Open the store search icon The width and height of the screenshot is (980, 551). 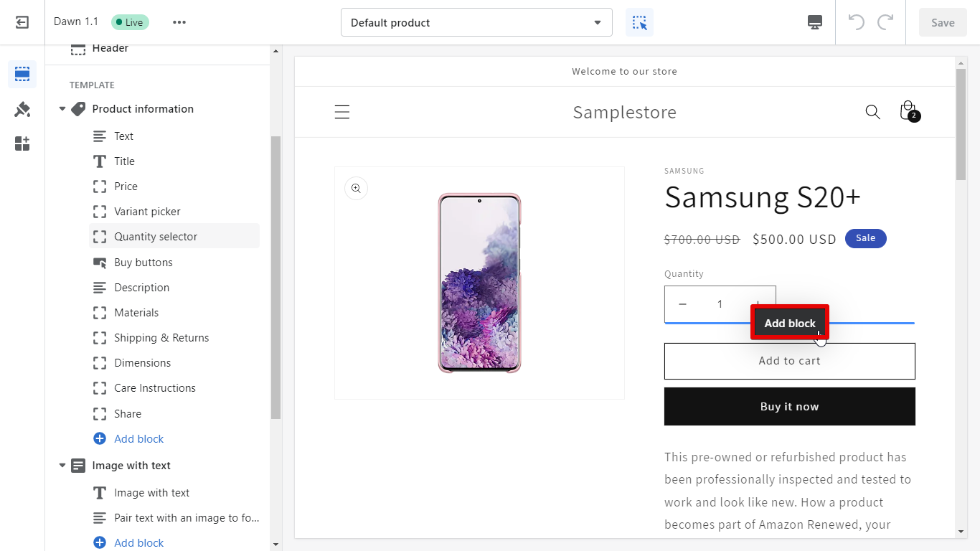(x=872, y=112)
